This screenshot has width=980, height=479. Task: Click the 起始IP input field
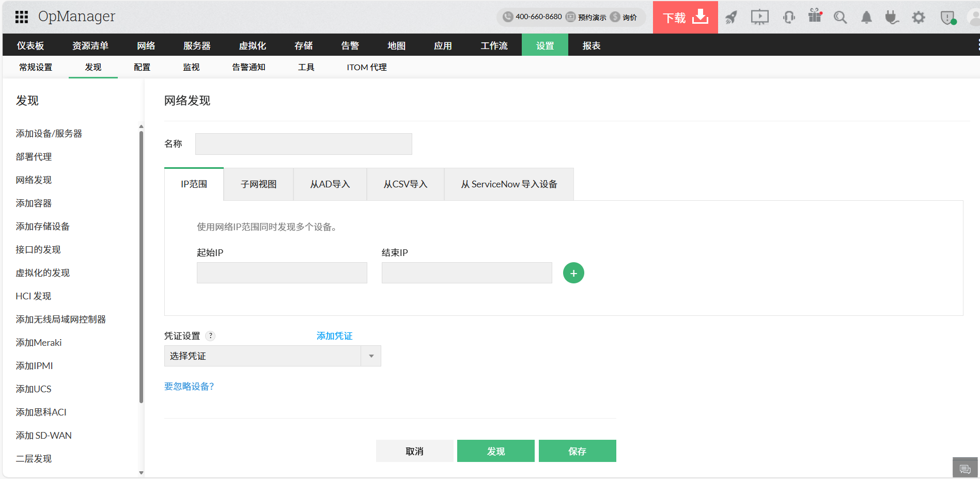tap(282, 273)
